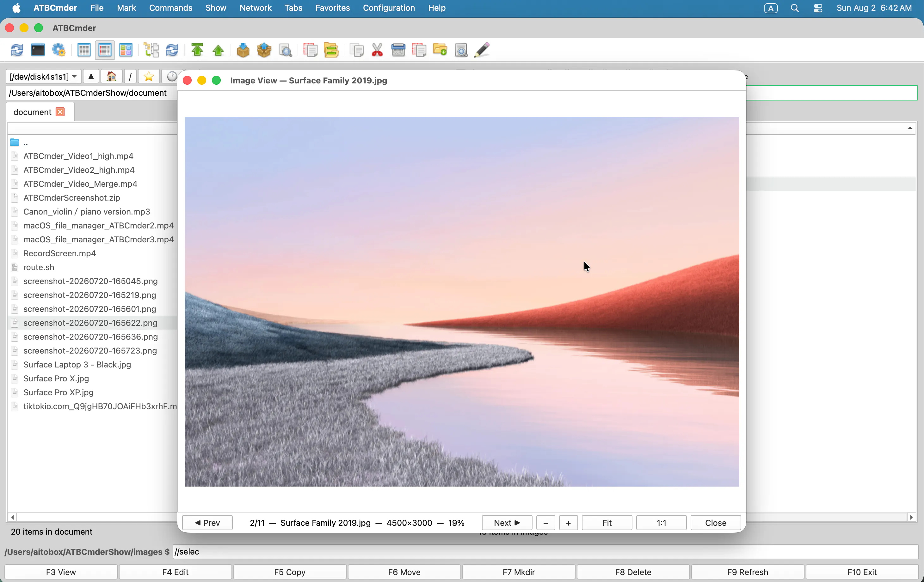
Task: Create new folder with plus folder icon
Action: (x=440, y=50)
